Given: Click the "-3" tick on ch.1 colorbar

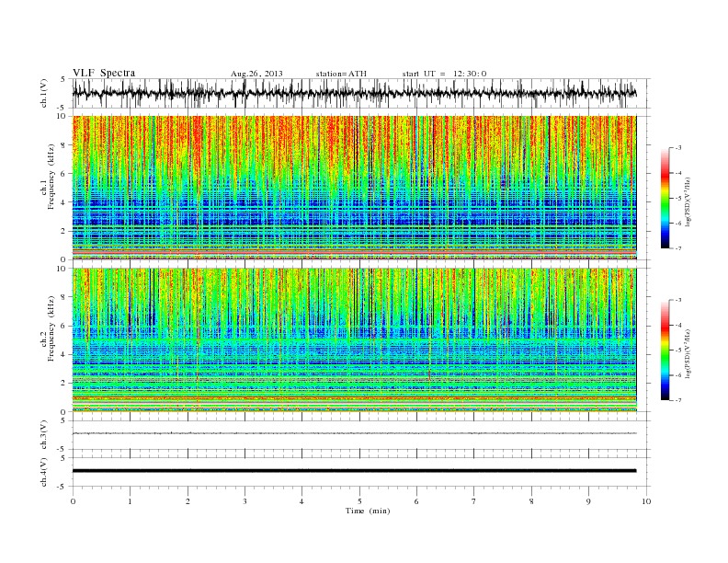Looking at the screenshot, I should coord(677,148).
